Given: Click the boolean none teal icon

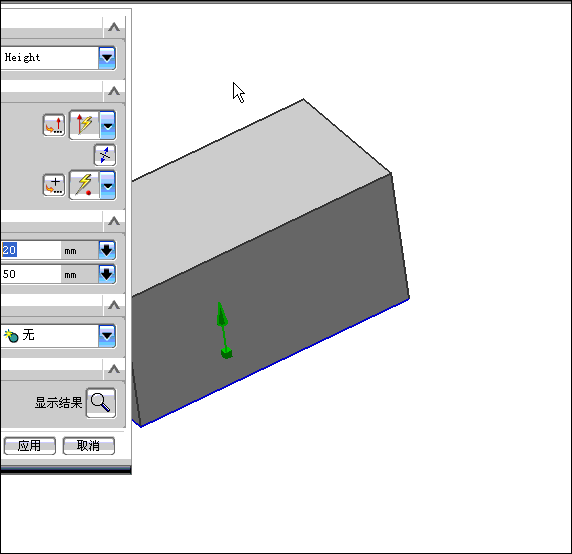Looking at the screenshot, I should [x=11, y=336].
